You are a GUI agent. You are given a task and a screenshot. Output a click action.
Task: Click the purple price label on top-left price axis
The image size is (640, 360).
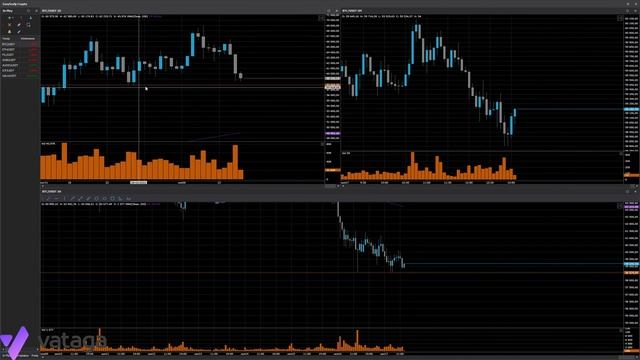332,133
